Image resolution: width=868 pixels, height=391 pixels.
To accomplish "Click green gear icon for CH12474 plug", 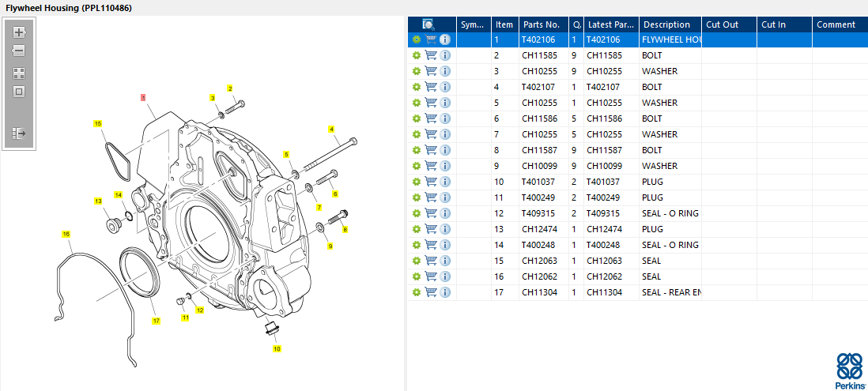I will tap(416, 229).
